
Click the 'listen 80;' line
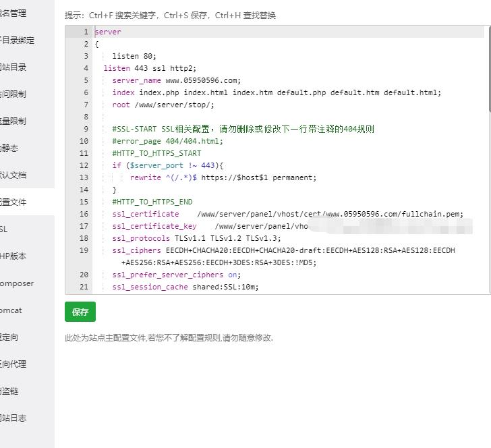(134, 56)
